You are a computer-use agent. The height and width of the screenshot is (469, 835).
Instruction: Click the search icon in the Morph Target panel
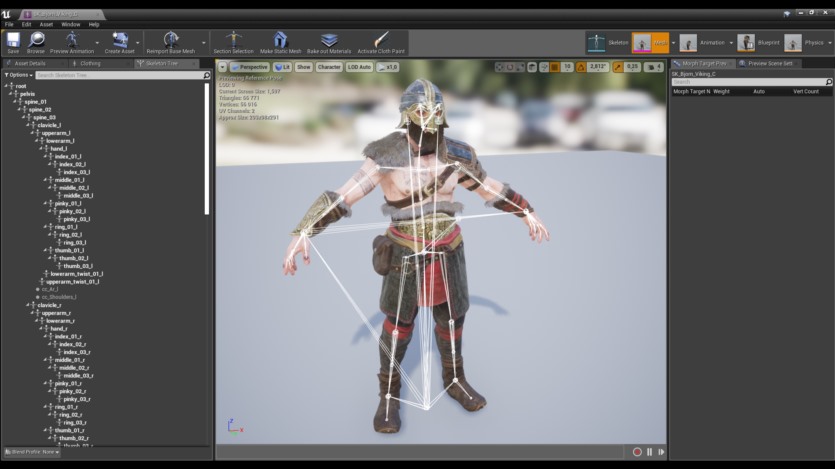(829, 82)
